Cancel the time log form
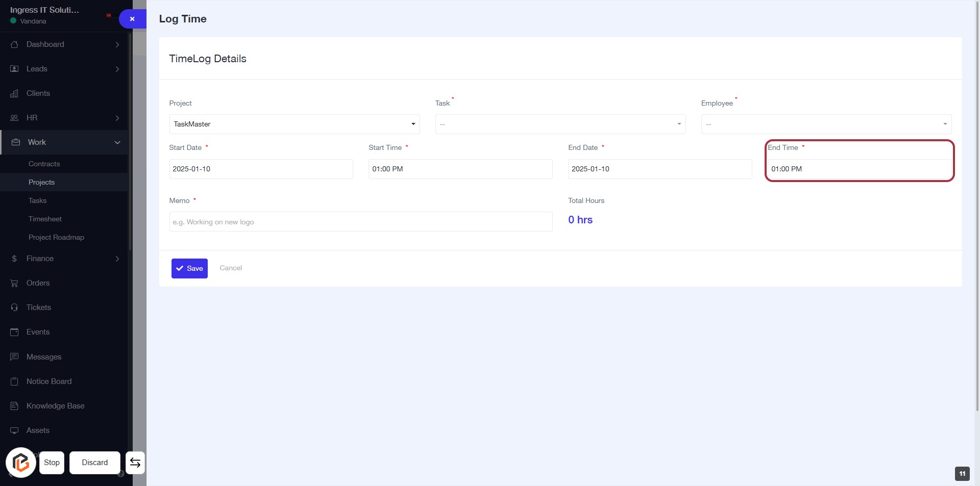Viewport: 980px width, 486px height. tap(231, 268)
